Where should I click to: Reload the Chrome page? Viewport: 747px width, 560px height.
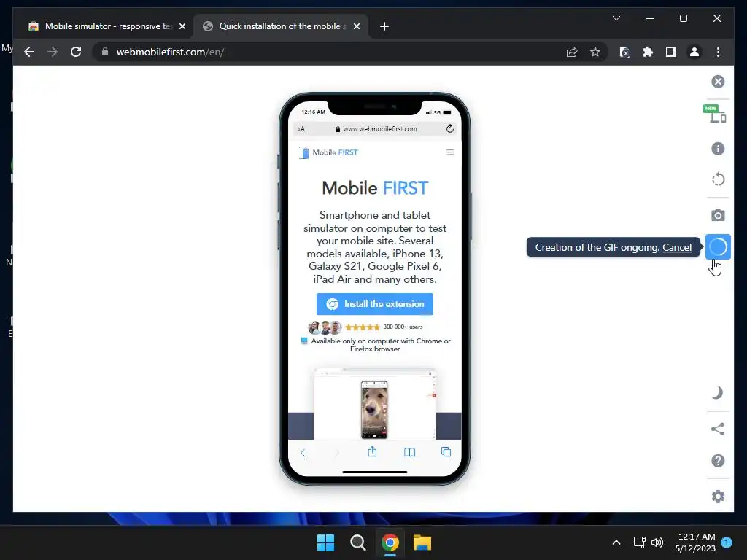76,52
